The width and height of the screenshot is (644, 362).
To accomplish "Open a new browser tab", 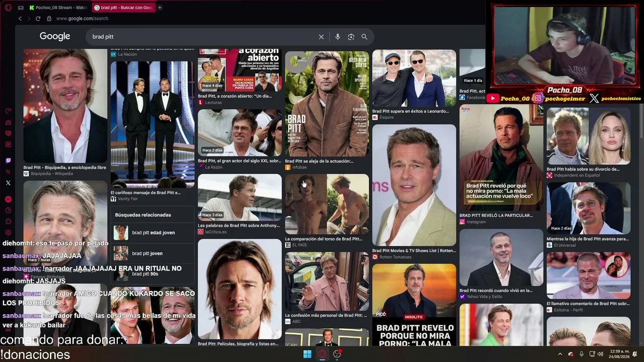I will [159, 8].
